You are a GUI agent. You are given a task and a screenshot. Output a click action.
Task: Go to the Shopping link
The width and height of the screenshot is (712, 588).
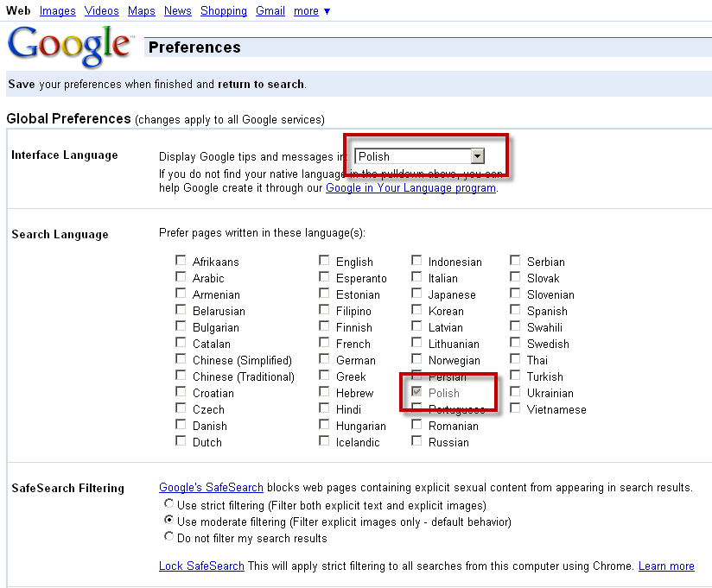pos(224,10)
